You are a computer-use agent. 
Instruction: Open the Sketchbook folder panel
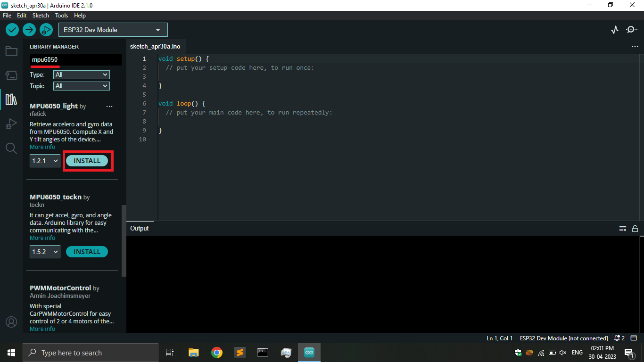tap(11, 50)
